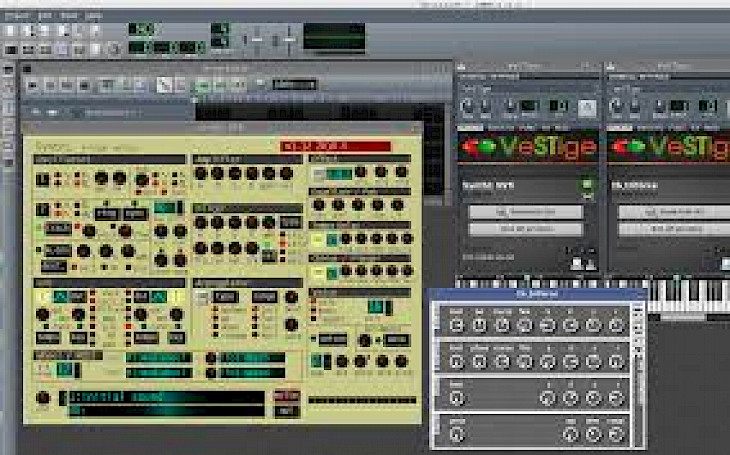
Task: Open the Song-Editor zoom dropdown
Action: point(295,85)
